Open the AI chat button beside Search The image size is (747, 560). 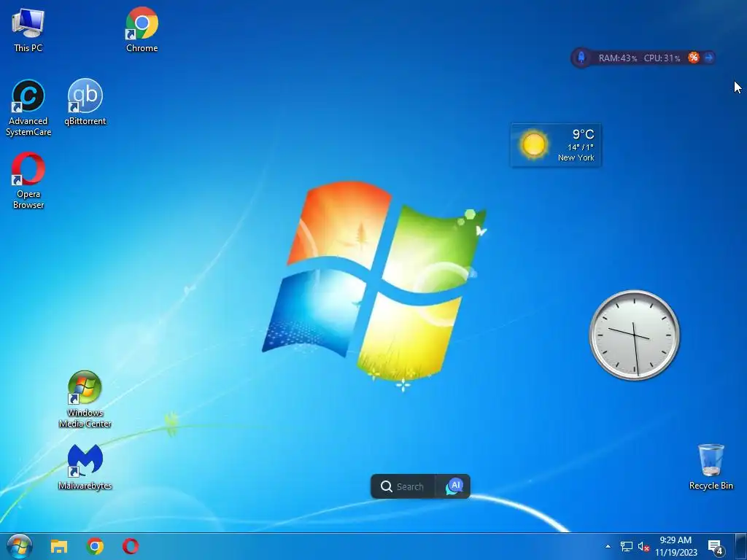454,486
